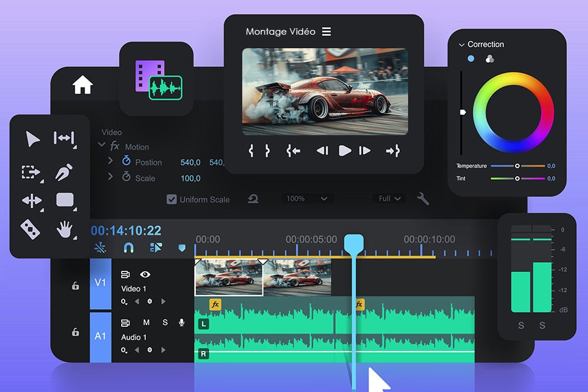Click the fx badge on first audio clip
Image resolution: width=588 pixels, height=392 pixels.
[215, 304]
